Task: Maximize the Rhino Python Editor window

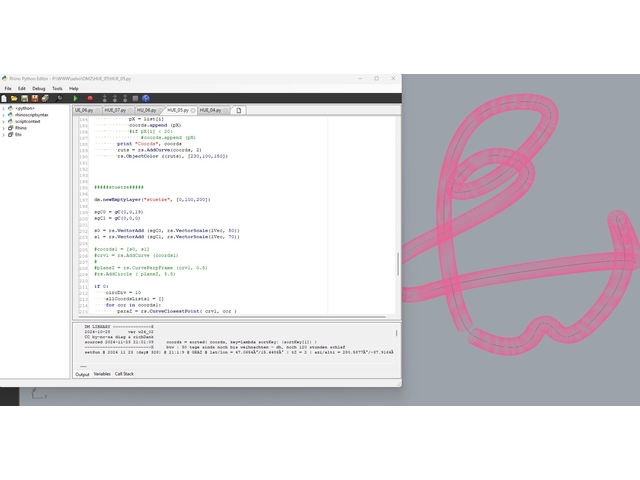Action: pyautogui.click(x=376, y=78)
